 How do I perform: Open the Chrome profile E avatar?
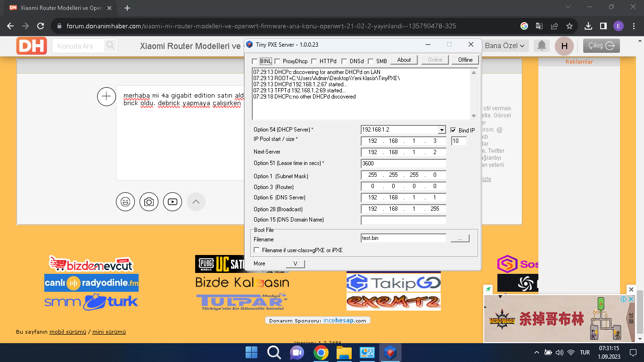coord(619,26)
